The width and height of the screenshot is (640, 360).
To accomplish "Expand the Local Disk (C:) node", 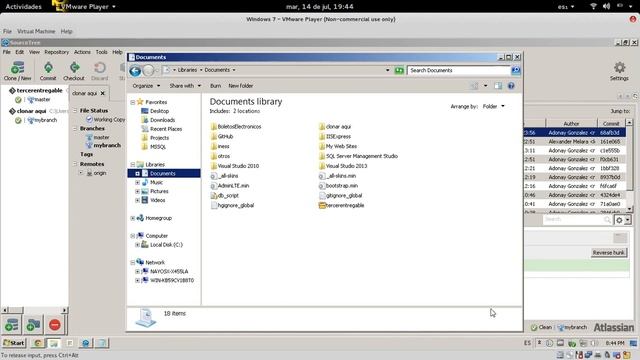I will tap(138, 245).
